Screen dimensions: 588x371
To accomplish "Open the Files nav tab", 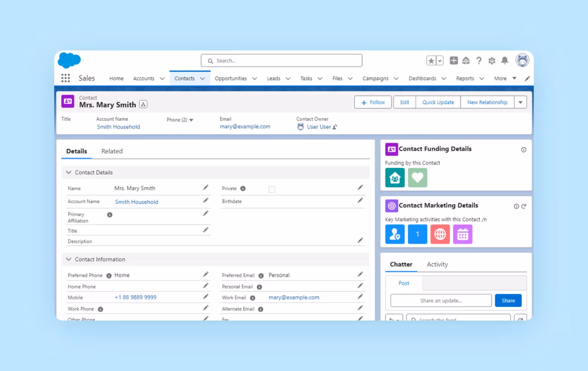I will click(337, 79).
